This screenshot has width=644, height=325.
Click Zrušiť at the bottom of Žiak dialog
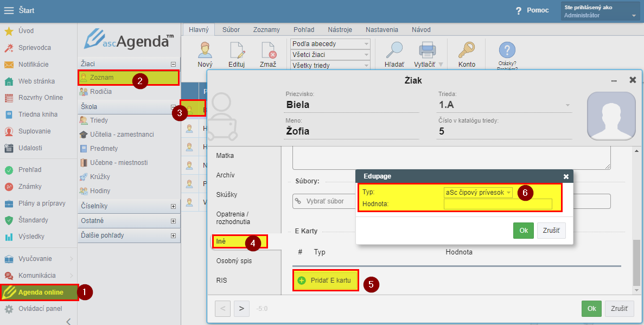tap(620, 309)
